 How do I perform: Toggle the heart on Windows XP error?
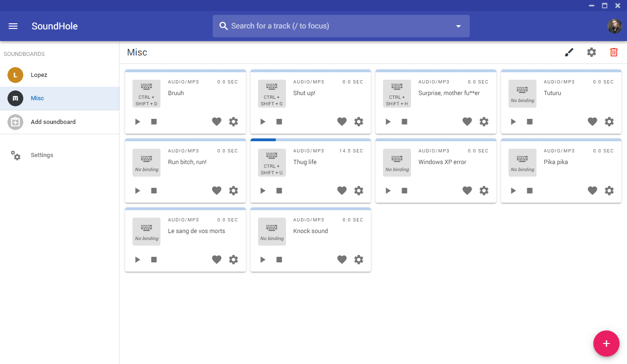pos(467,190)
